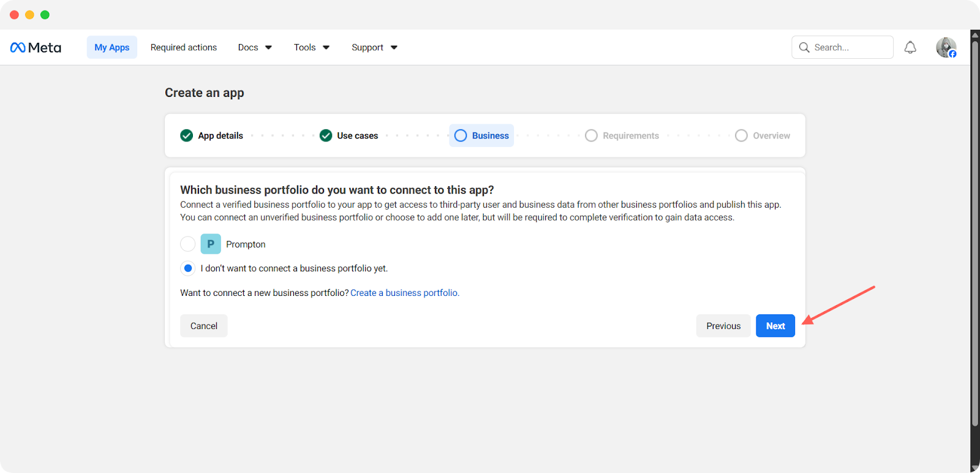Go to the My Apps tab
This screenshot has width=980, height=473.
point(112,47)
